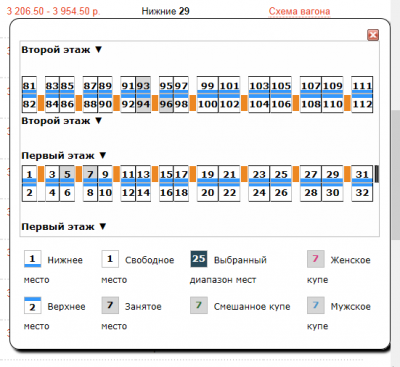Close the wagon scheme popup
This screenshot has height=367, width=400.
point(373,35)
